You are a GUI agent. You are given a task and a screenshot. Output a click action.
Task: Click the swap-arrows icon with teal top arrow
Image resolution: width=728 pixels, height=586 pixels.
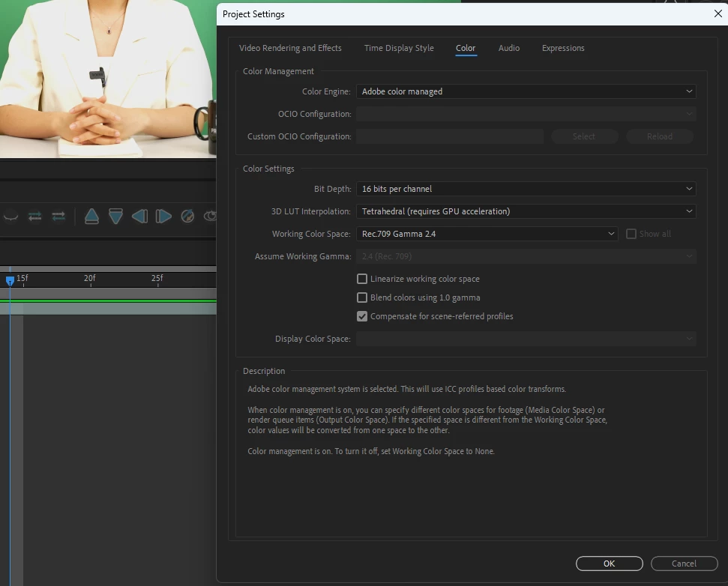click(x=34, y=217)
